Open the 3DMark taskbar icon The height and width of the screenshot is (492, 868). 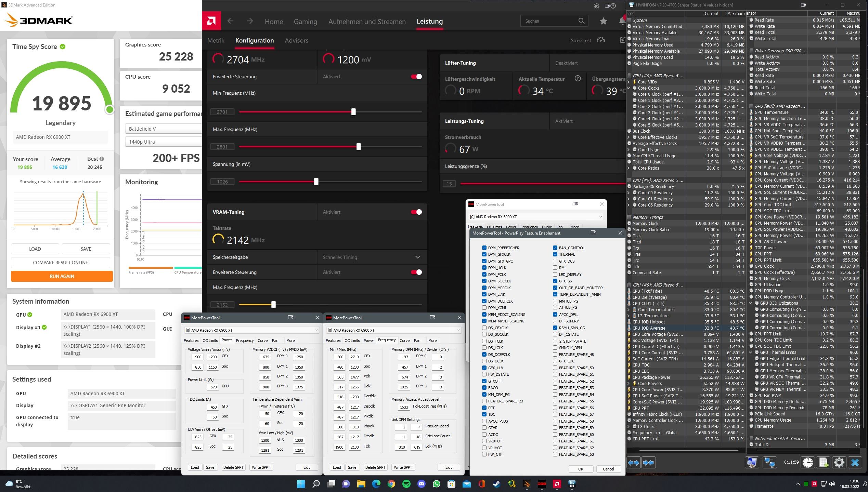[x=527, y=484]
